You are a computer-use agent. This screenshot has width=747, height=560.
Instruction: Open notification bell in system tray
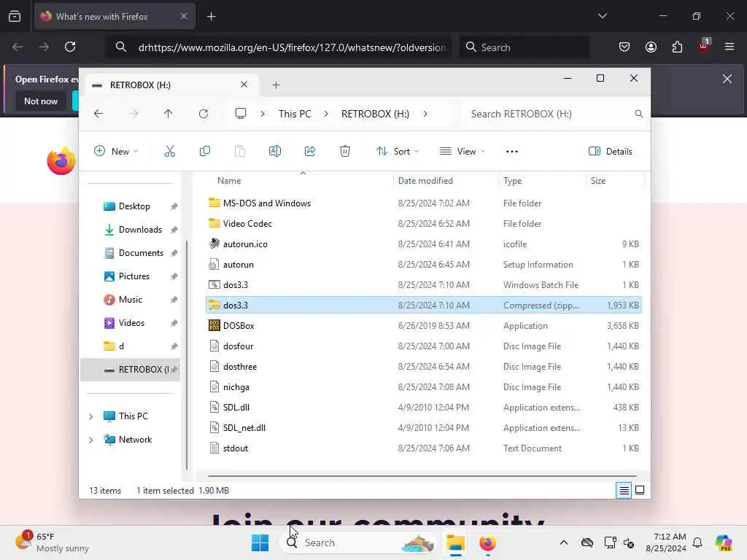pos(697,542)
